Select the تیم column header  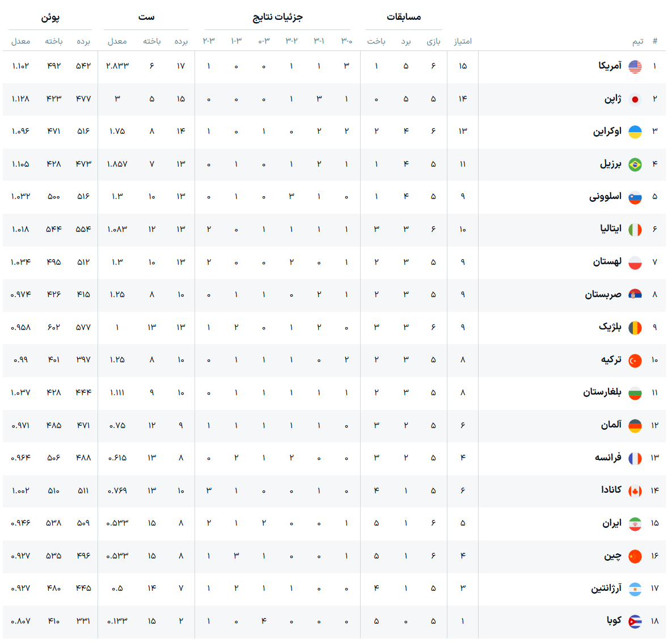(638, 41)
